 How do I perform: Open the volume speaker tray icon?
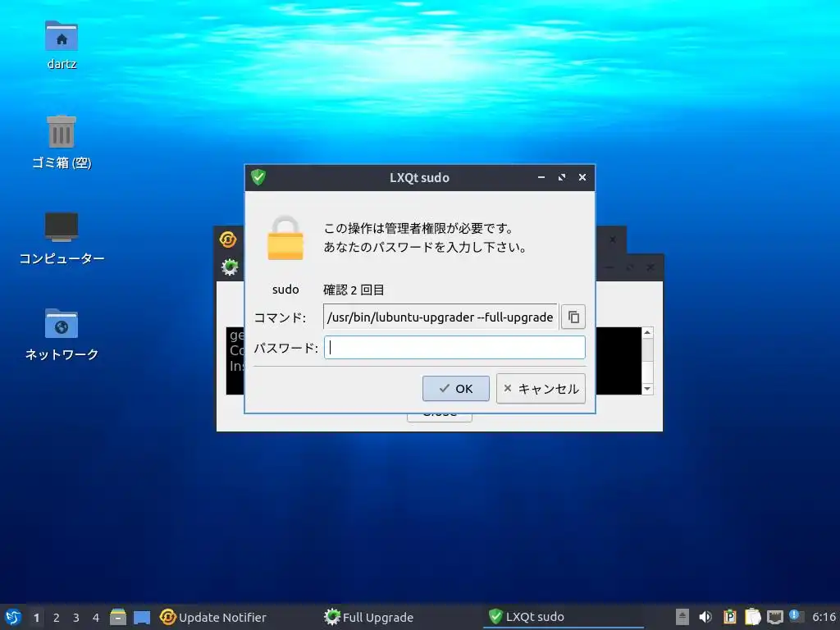(x=705, y=617)
